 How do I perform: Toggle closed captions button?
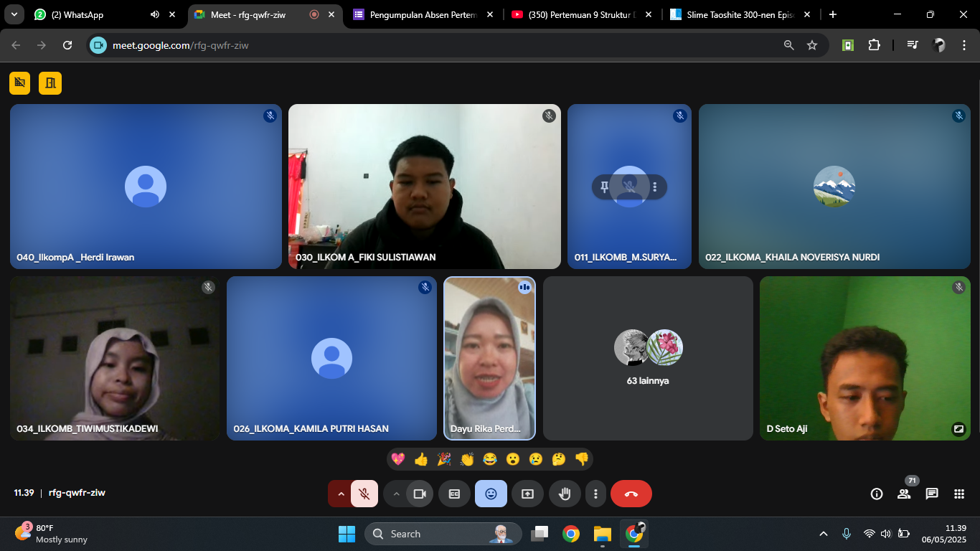click(454, 494)
